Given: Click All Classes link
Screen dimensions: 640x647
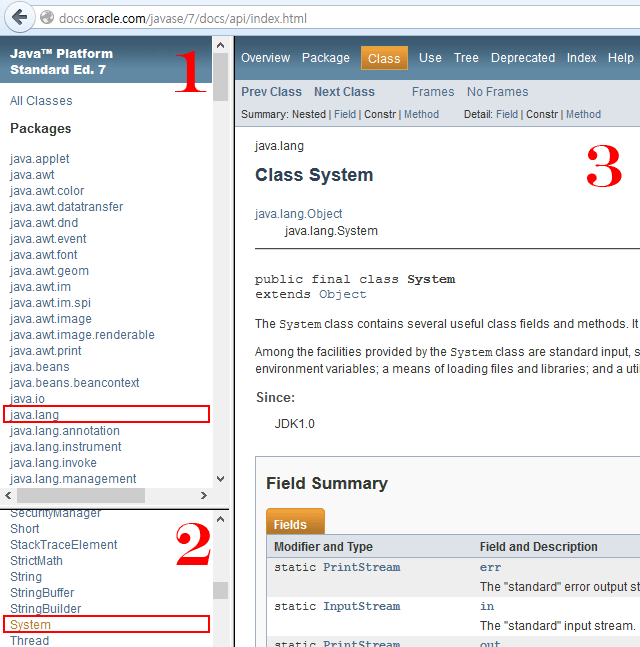Looking at the screenshot, I should [x=41, y=101].
